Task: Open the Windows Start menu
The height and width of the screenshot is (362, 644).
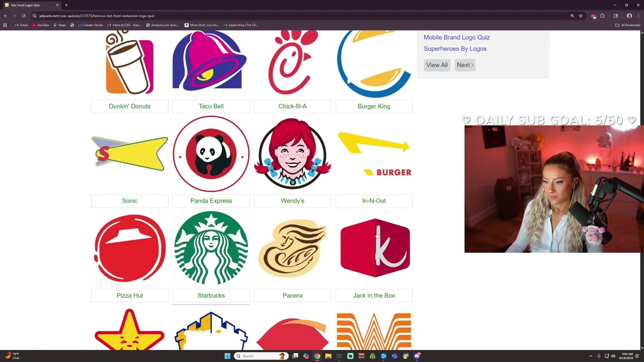Action: [x=227, y=356]
